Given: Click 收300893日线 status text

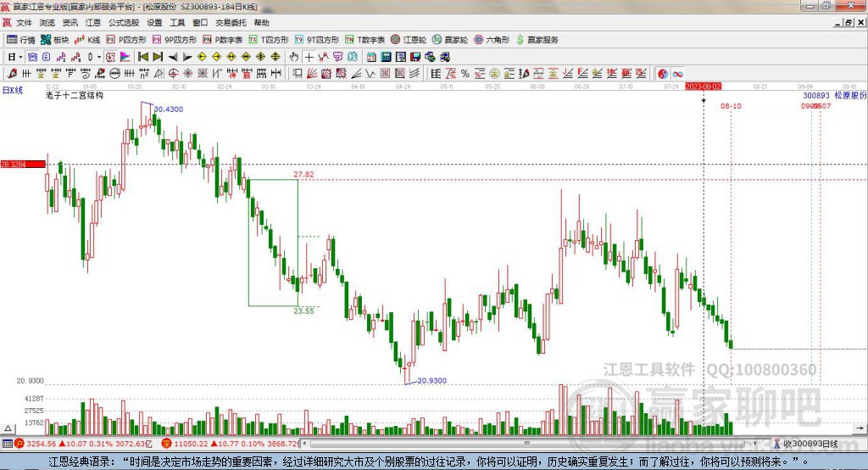Looking at the screenshot, I should (x=810, y=444).
